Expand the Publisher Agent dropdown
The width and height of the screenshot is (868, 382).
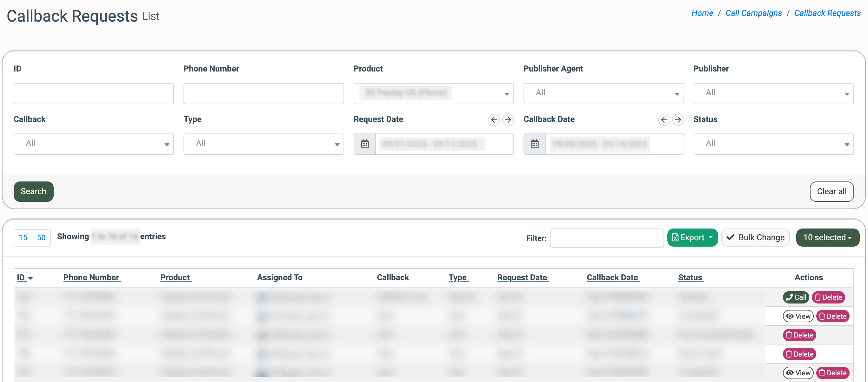click(x=603, y=93)
